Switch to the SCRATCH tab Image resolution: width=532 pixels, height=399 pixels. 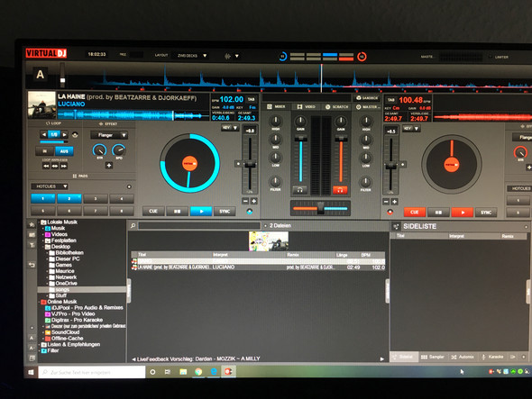(x=337, y=107)
